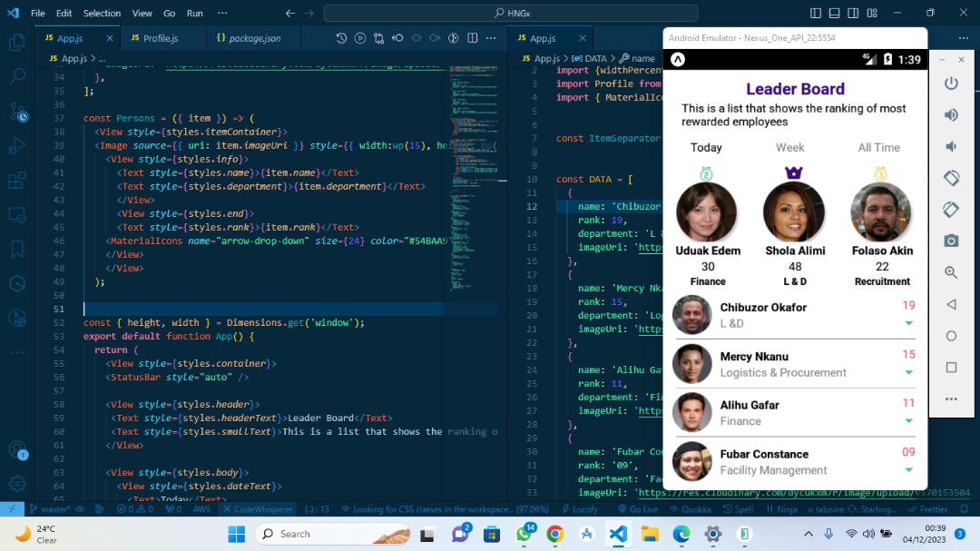This screenshot has height=551, width=980.
Task: Expand Chibuzor Okafor row dropdown arrow
Action: (x=908, y=323)
